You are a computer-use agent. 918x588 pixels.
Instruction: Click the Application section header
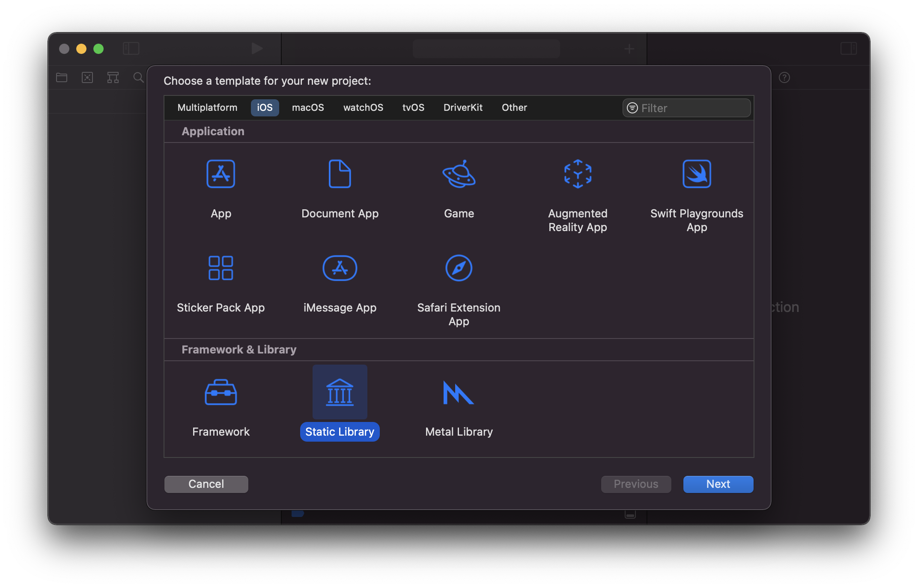coord(213,131)
